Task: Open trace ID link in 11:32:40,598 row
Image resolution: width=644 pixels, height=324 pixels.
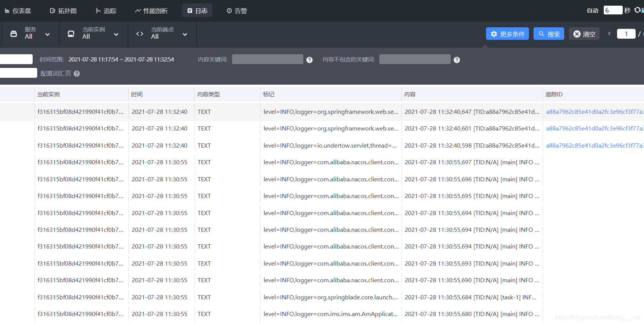Action: tap(595, 145)
